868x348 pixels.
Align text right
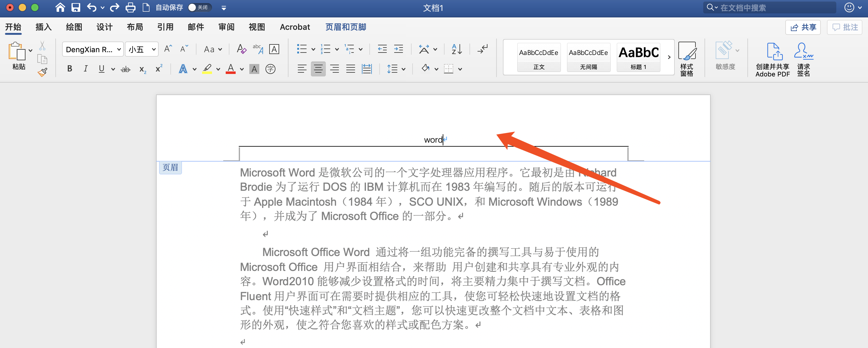334,69
